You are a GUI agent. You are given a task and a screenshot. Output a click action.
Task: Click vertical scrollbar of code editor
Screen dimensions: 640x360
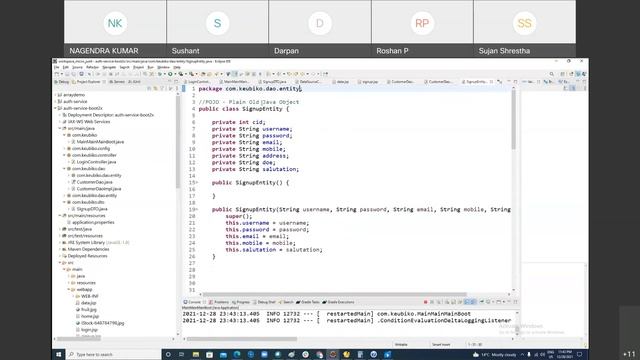pyautogui.click(x=513, y=120)
